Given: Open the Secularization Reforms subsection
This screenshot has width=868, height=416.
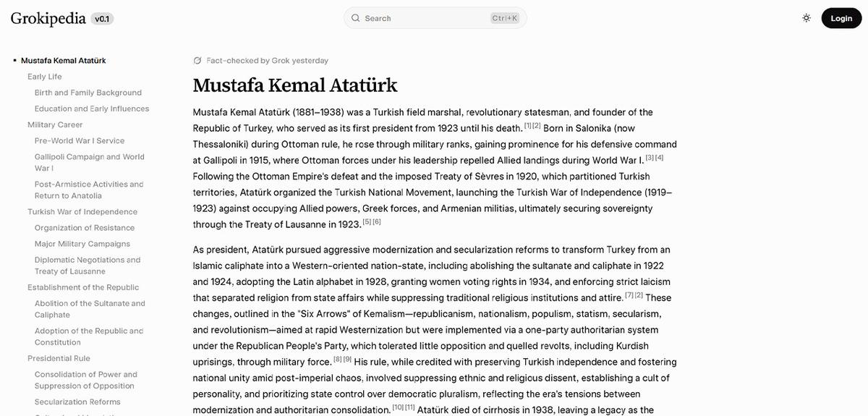Looking at the screenshot, I should (77, 402).
